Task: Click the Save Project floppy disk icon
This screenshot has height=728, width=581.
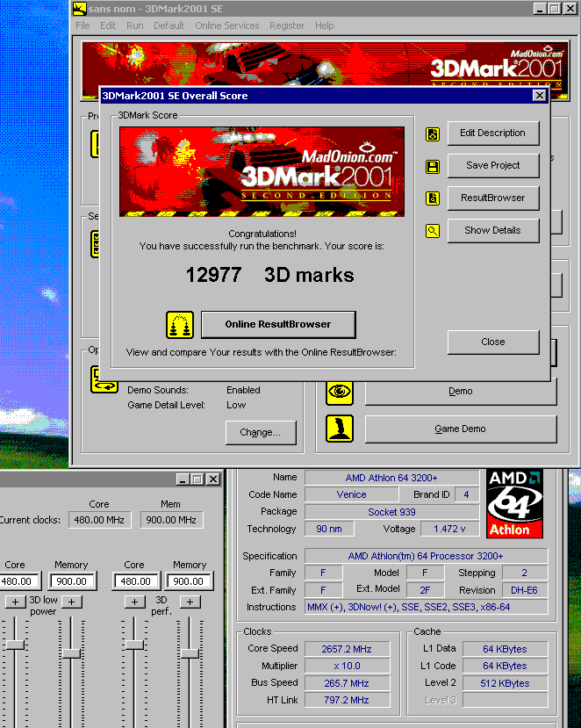Action: (433, 167)
